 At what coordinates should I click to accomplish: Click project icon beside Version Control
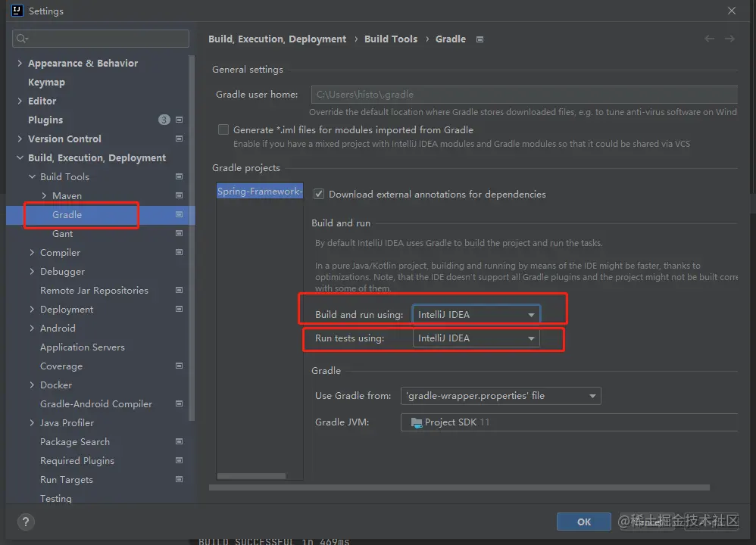coord(179,139)
